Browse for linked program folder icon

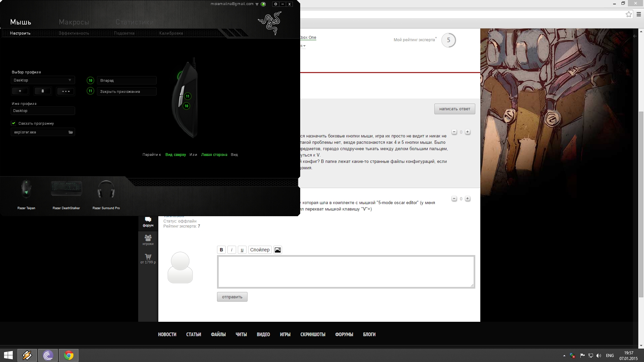click(x=71, y=132)
